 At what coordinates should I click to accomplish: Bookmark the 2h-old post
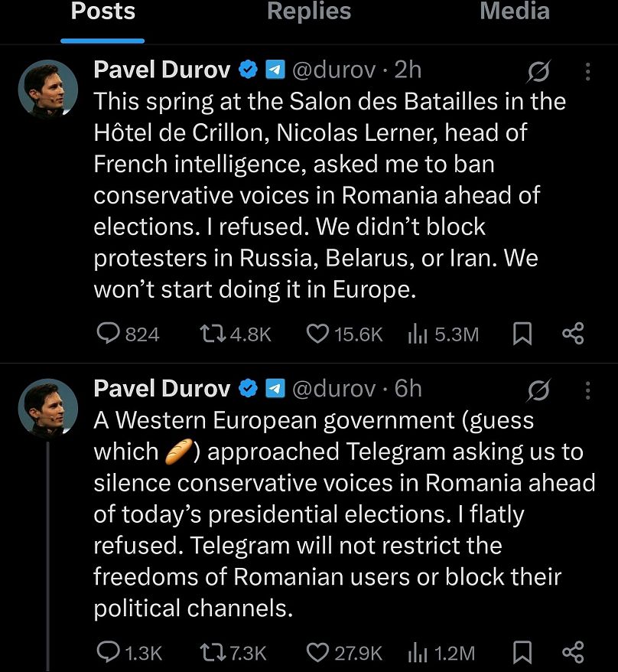point(522,334)
